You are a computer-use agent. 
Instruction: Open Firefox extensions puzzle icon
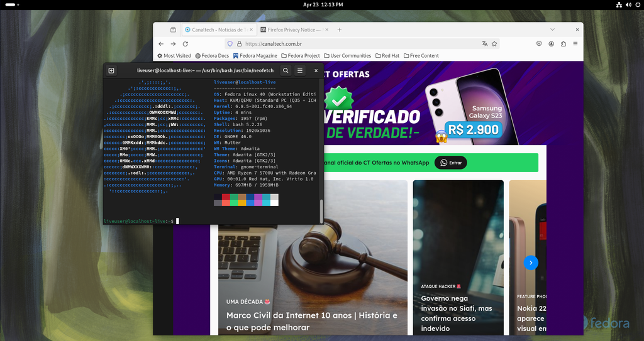pos(563,44)
